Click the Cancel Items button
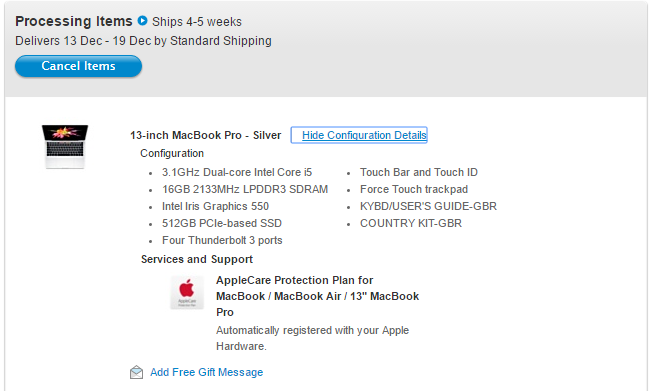Screen dimensions: 652x391 (x=78, y=66)
